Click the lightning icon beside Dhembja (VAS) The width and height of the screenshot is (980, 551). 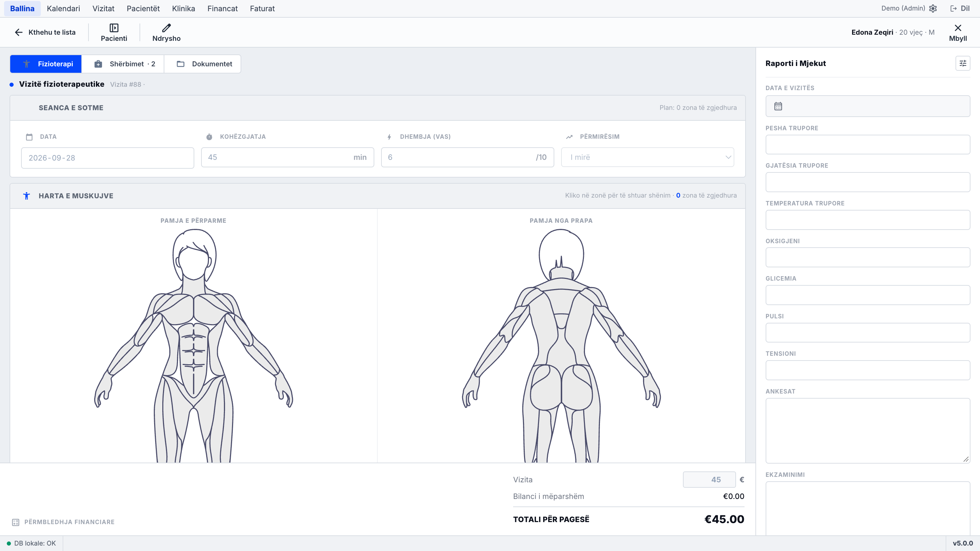pyautogui.click(x=389, y=137)
